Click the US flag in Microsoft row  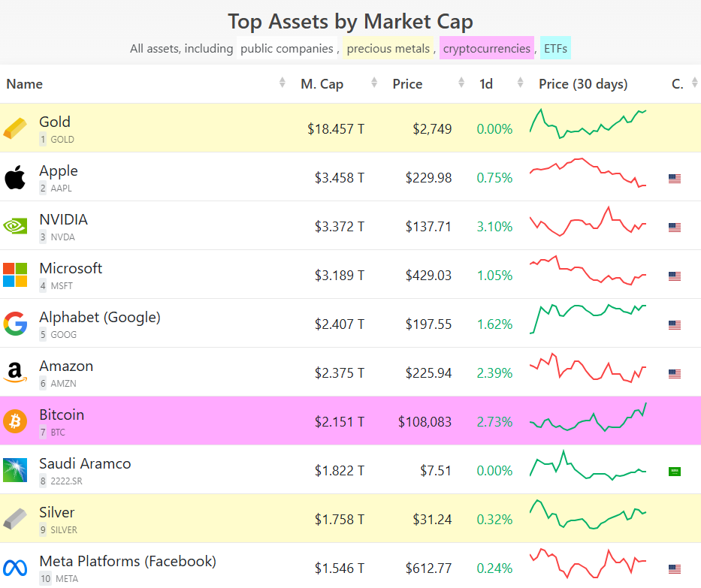click(675, 276)
